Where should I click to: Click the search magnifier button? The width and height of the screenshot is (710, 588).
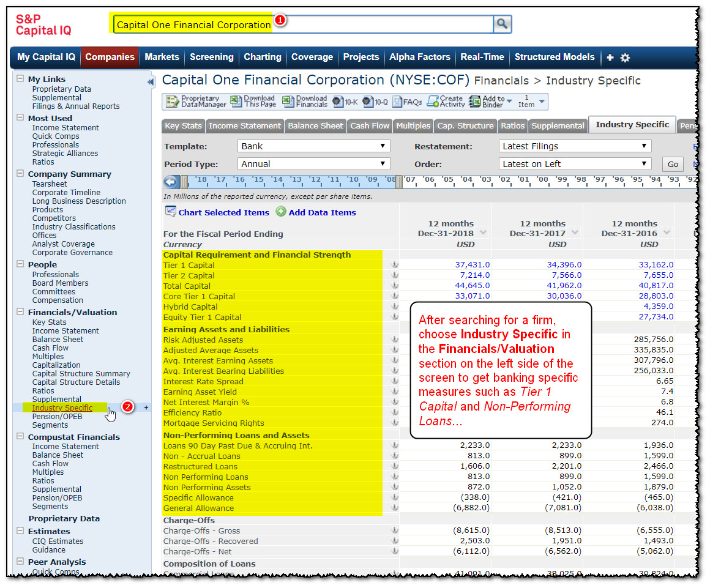click(x=502, y=24)
